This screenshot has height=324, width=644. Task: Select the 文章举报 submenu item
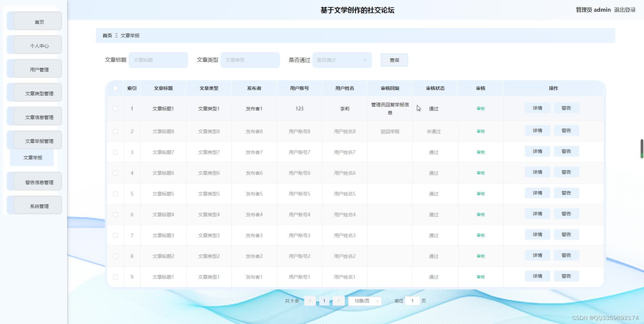click(33, 158)
